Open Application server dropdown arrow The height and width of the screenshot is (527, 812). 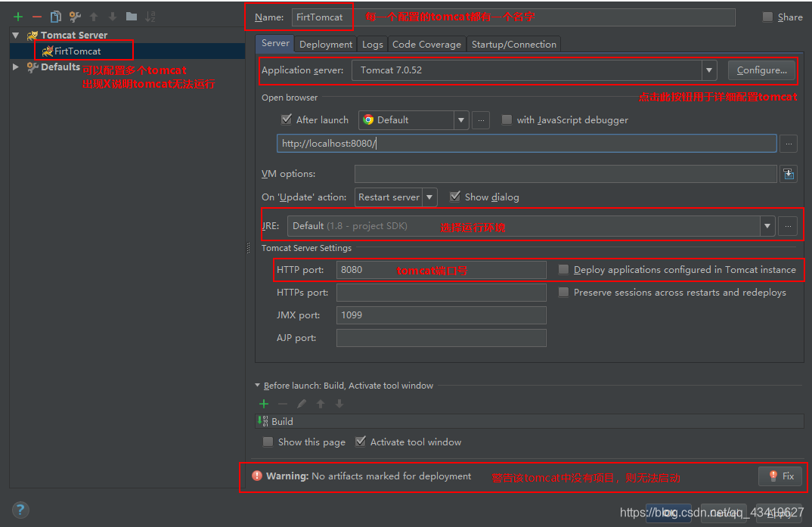coord(709,70)
